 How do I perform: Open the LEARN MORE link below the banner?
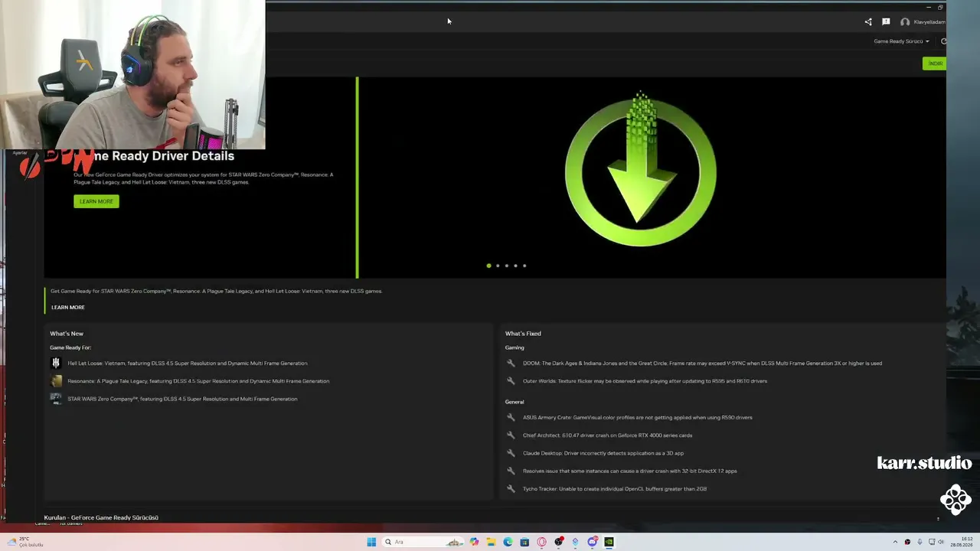[68, 308]
